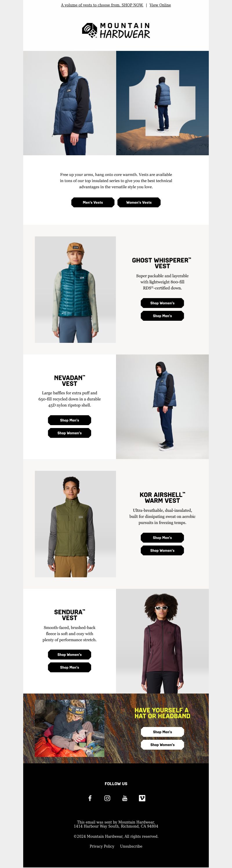Click the teal Ghost Whisperer vest photo
Image resolution: width=232 pixels, height=868 pixels.
point(75,289)
